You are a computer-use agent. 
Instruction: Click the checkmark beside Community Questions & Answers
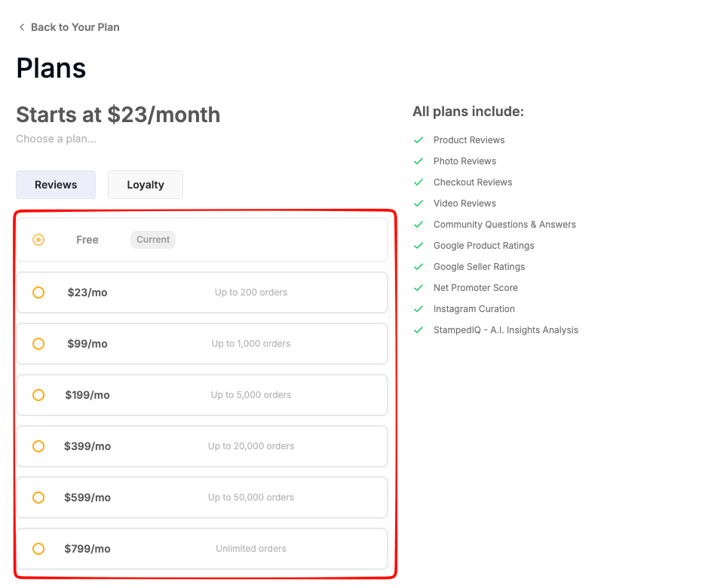coord(418,225)
